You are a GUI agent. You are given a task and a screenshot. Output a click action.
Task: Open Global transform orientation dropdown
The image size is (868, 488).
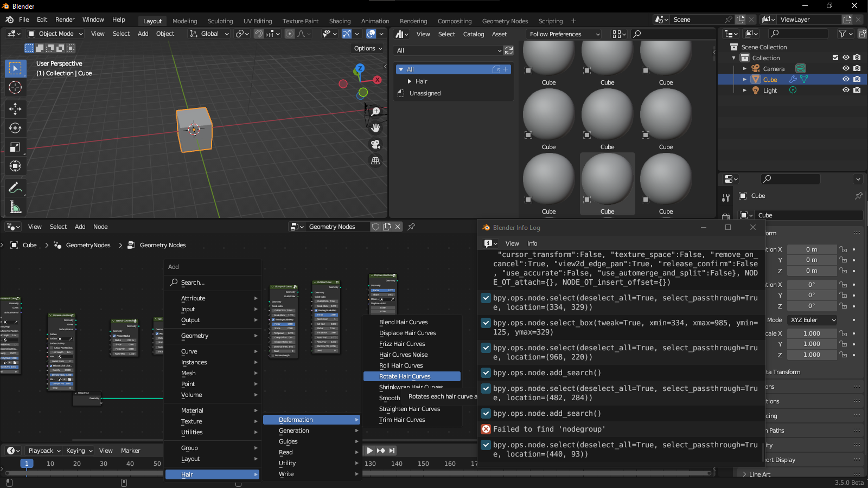coord(209,34)
